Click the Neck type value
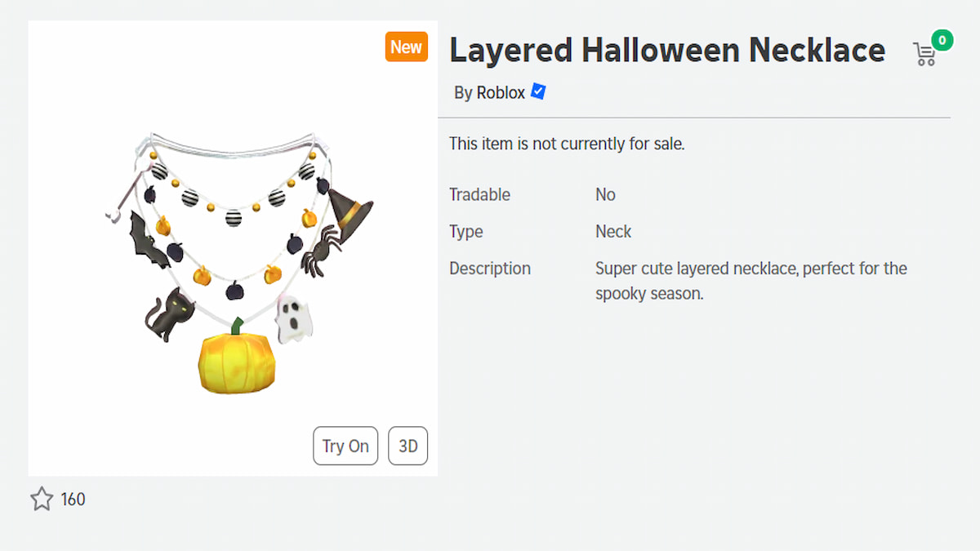Screen dimensions: 980x551 613,231
